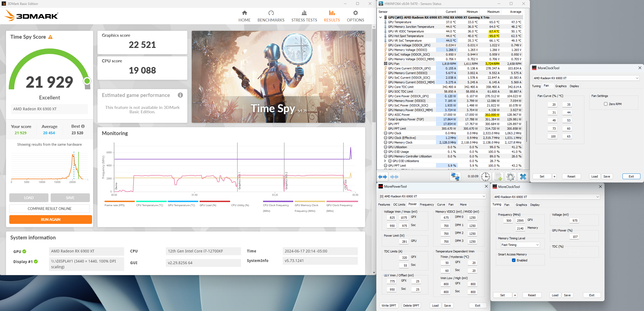
Task: Open the STRESS TESTS section
Action: coord(304,16)
